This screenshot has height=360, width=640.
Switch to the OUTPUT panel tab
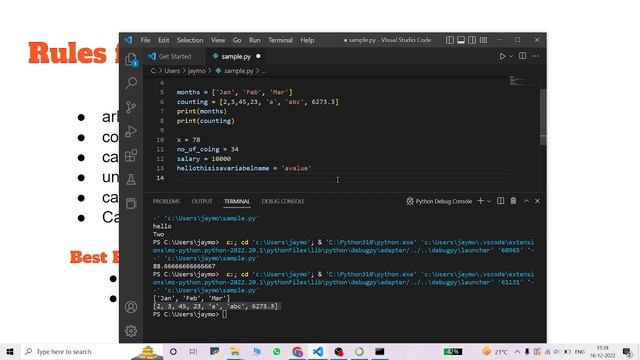(x=202, y=201)
